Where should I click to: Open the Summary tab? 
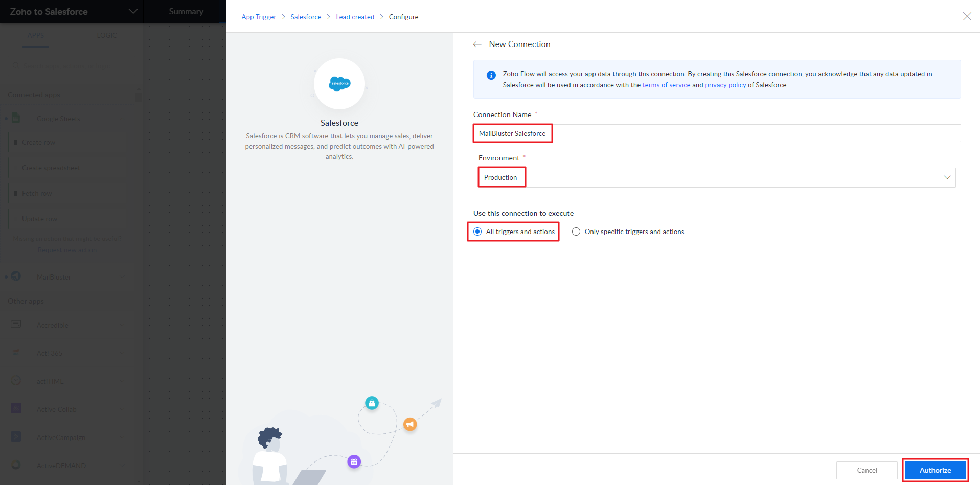pyautogui.click(x=186, y=11)
